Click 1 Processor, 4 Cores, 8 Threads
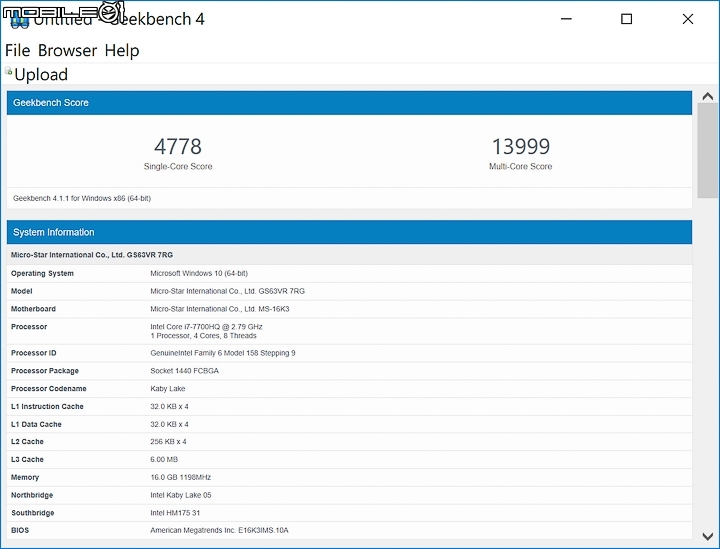Screen dimensions: 720x549 click(203, 336)
